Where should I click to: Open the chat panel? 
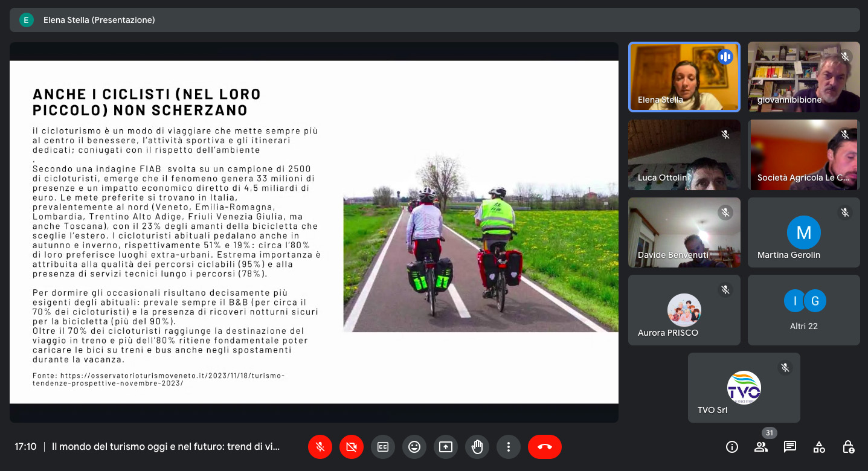[x=790, y=447]
